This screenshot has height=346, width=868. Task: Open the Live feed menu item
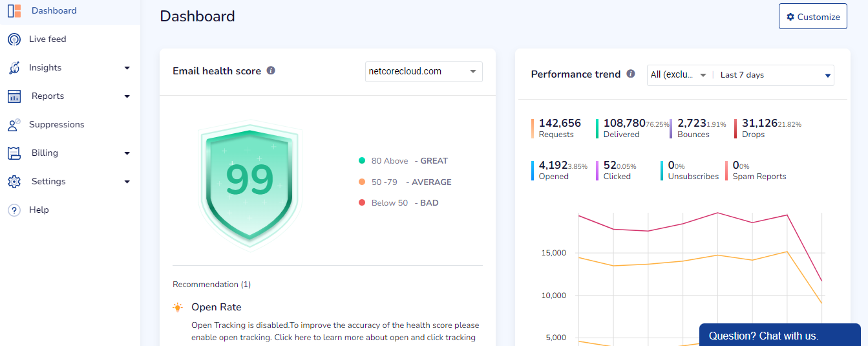(48, 39)
